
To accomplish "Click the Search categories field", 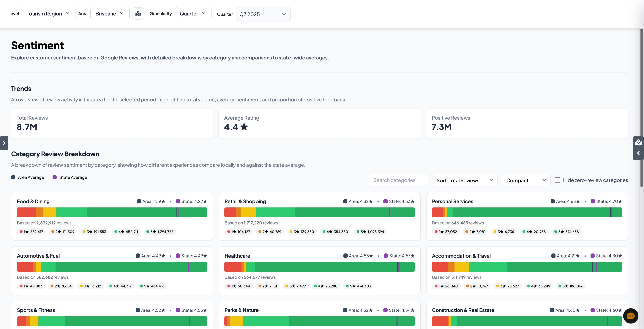I will point(398,180).
